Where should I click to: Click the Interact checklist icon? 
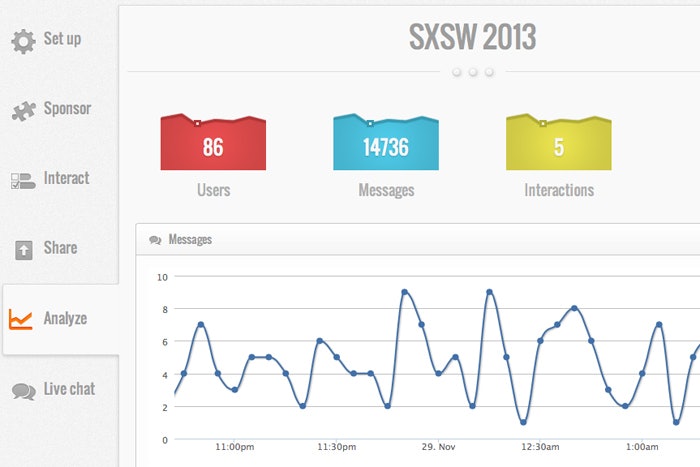click(23, 181)
